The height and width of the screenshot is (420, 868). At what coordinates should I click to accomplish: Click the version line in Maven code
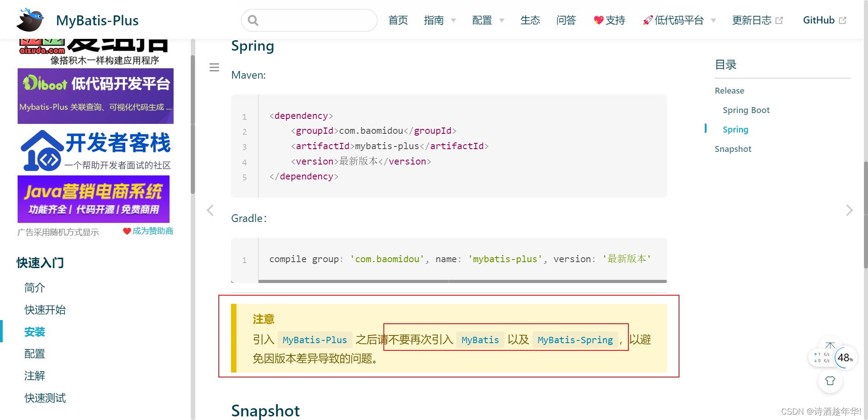361,161
